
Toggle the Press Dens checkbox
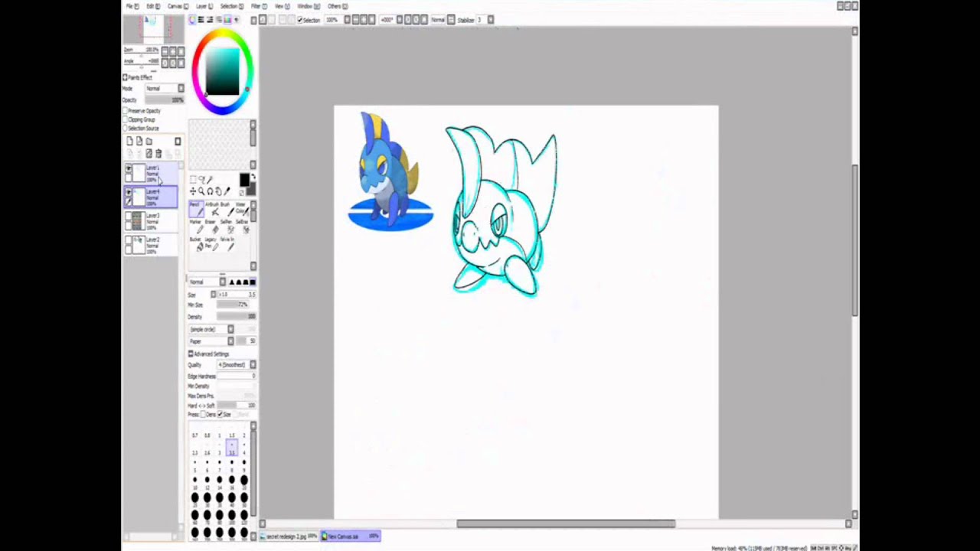(x=203, y=414)
